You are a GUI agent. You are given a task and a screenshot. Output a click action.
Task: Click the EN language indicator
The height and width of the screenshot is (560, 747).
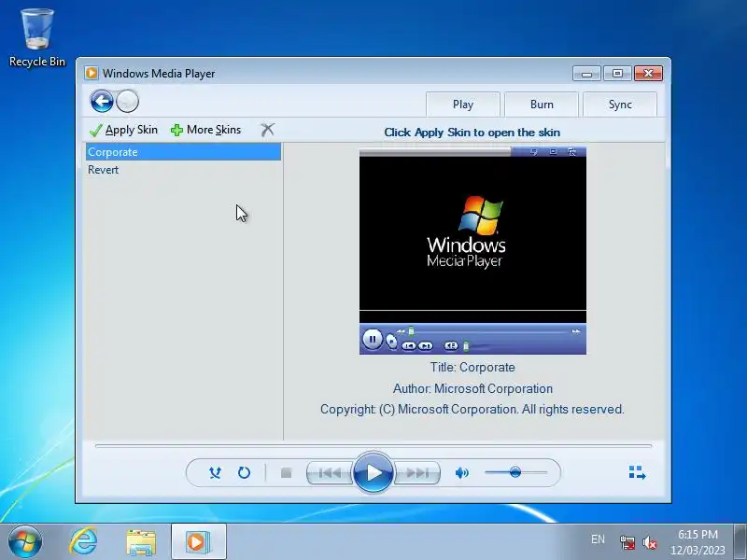[598, 539]
